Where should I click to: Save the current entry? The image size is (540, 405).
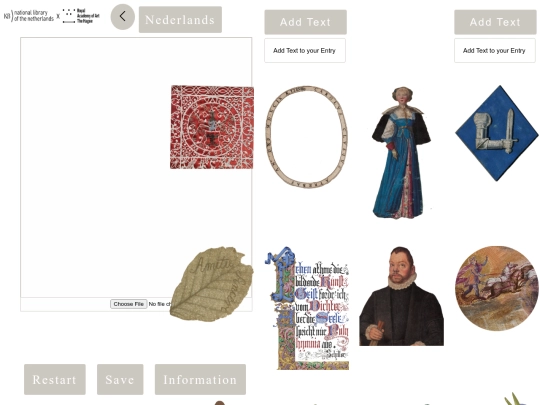(x=120, y=380)
